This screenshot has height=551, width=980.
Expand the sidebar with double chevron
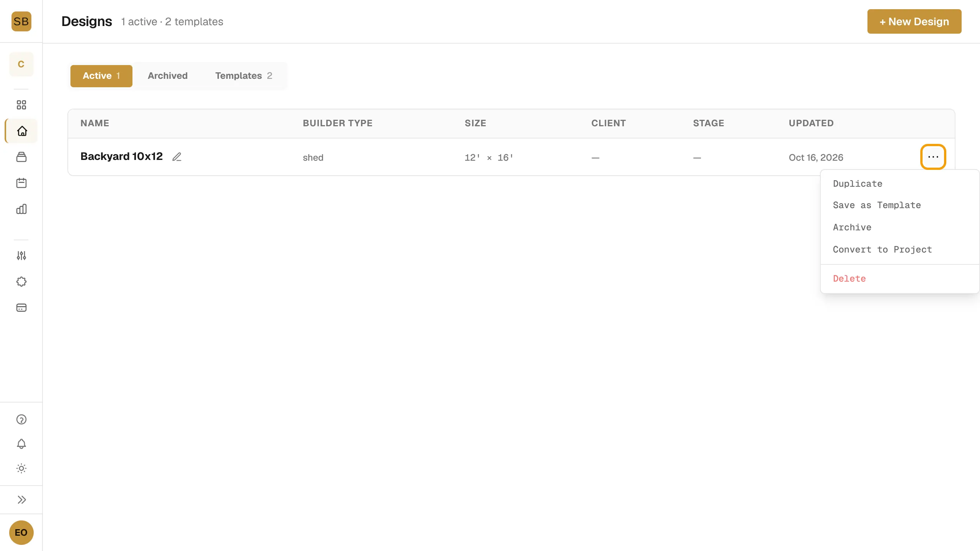click(21, 500)
